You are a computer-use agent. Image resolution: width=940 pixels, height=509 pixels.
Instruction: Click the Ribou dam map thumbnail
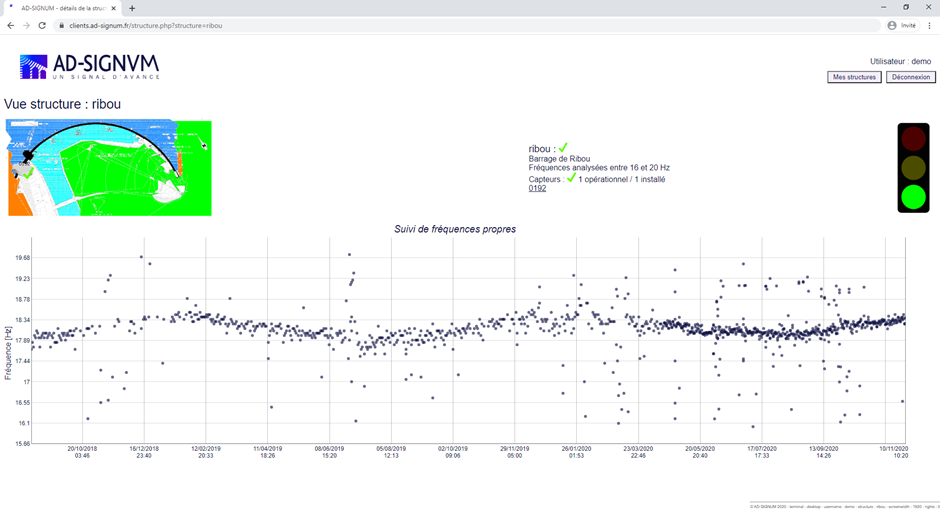[109, 168]
